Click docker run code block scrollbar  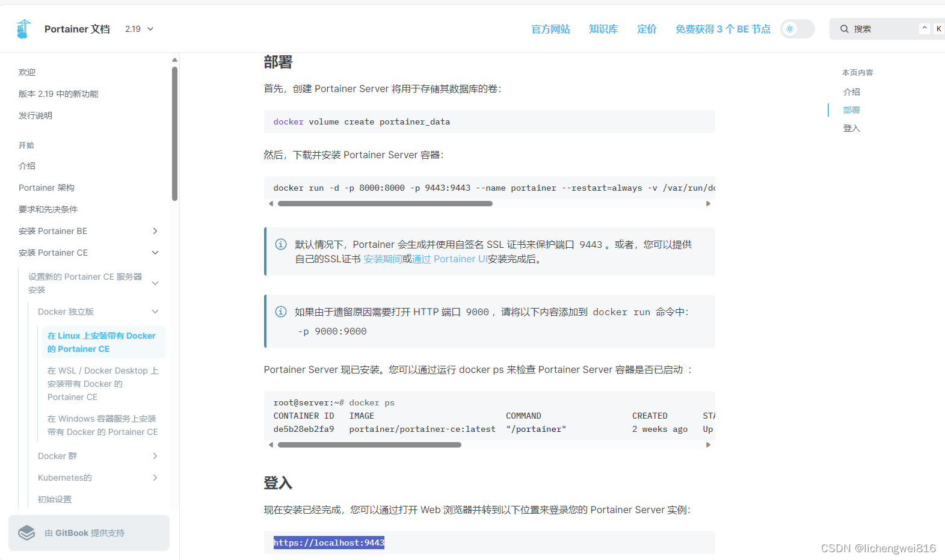pos(385,203)
